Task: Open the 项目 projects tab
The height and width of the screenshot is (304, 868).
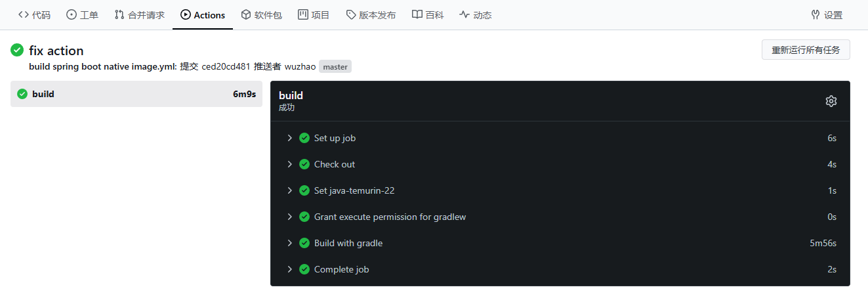Action: (x=314, y=14)
